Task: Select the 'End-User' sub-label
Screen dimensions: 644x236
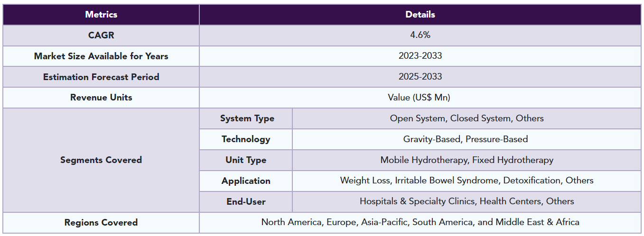Action: [x=246, y=202]
